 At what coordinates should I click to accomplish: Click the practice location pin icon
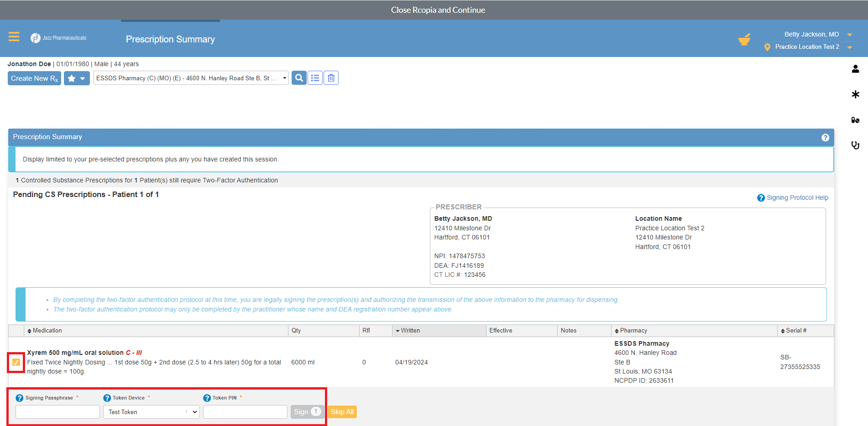click(767, 47)
